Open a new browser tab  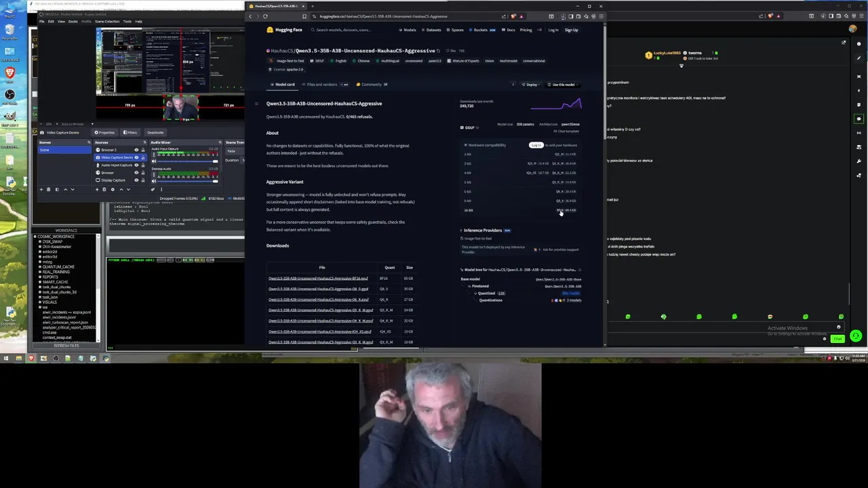313,6
